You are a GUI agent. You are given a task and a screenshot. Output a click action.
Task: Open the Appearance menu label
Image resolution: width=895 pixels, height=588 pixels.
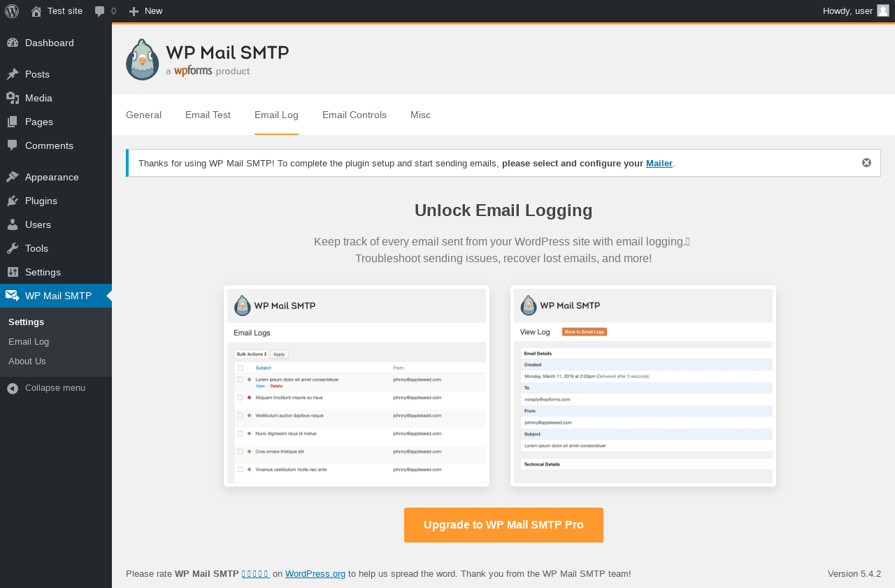click(x=52, y=177)
